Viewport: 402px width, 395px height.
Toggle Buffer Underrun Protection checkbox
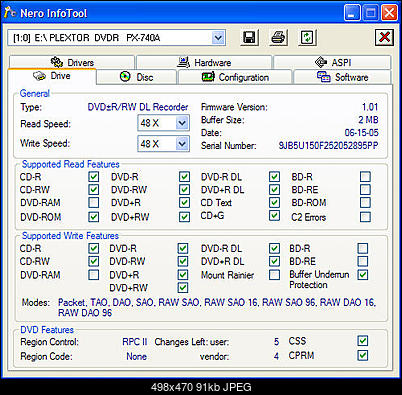tap(363, 275)
